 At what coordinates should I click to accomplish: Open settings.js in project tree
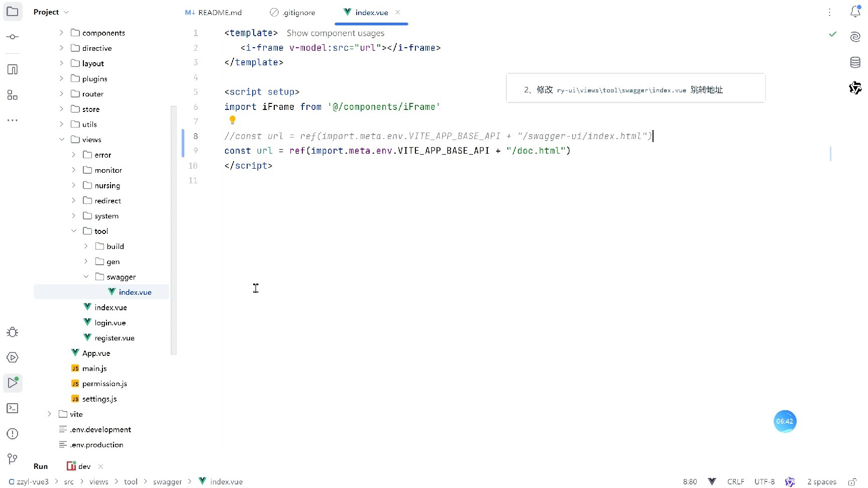coord(99,399)
